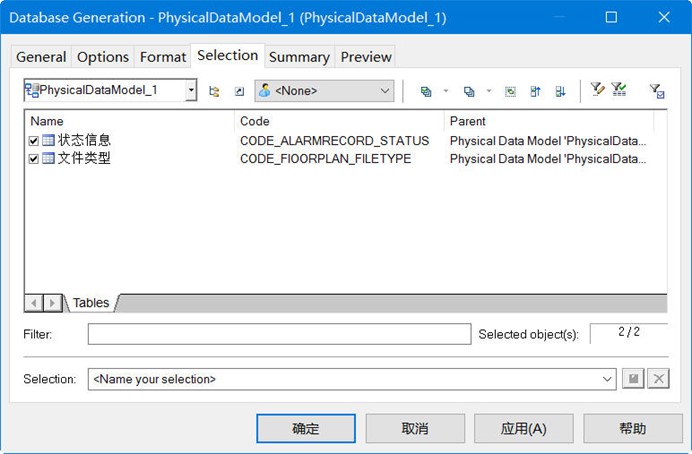Close the Database Generation dialog
The image size is (692, 454).
664,17
